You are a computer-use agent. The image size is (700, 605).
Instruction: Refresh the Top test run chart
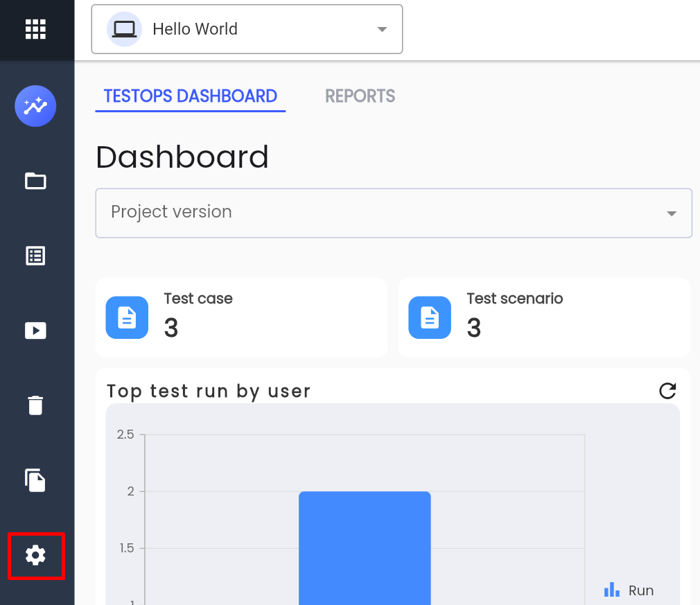(x=667, y=391)
